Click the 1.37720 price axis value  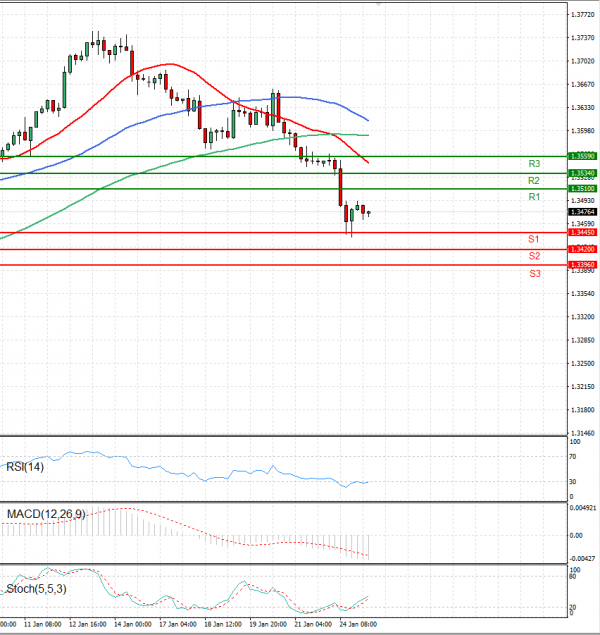[x=583, y=15]
